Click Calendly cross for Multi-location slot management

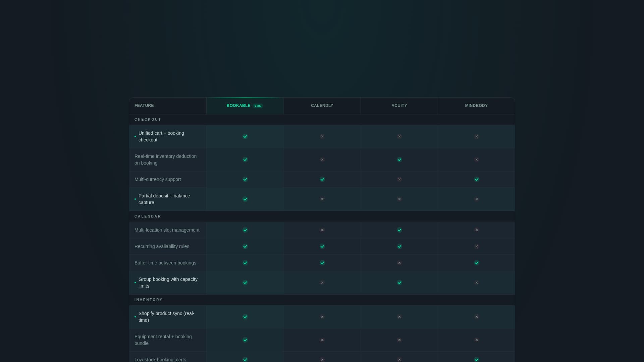point(322,230)
